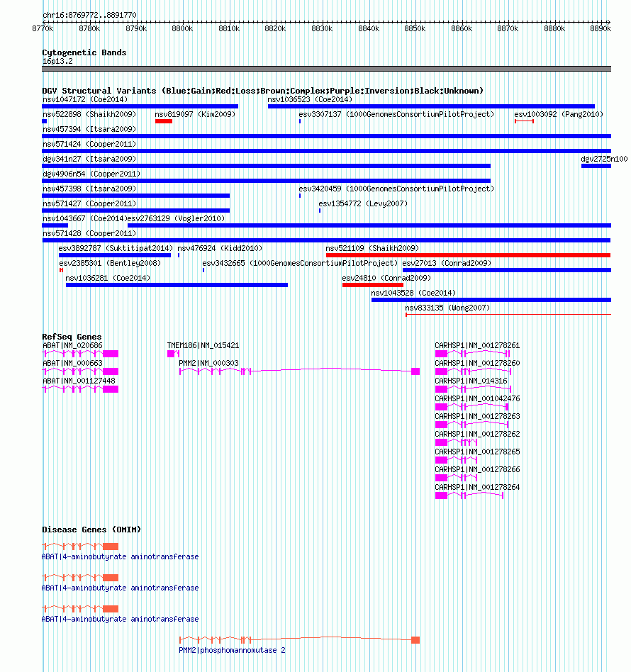
Task: Open the PMM2|NM_000303 gene label
Action: 208,363
